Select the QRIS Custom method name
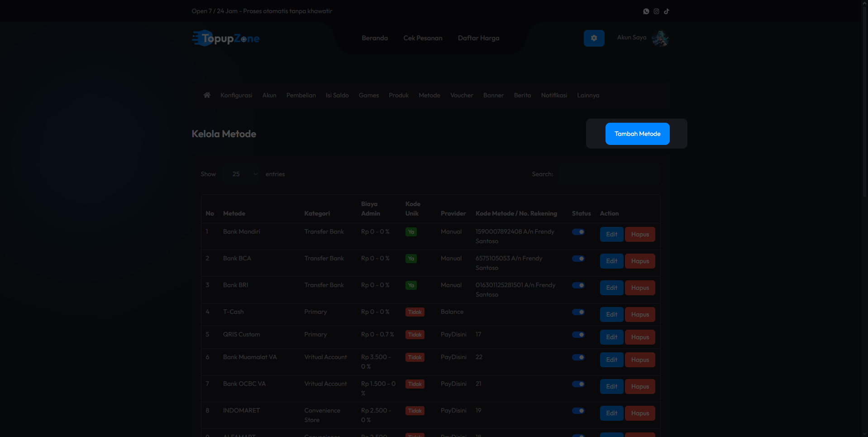The image size is (868, 437). tap(241, 334)
